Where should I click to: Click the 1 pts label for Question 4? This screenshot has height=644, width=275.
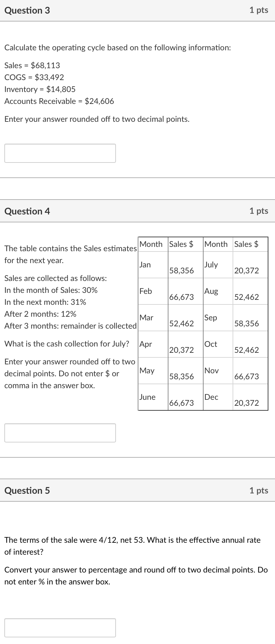tap(259, 211)
